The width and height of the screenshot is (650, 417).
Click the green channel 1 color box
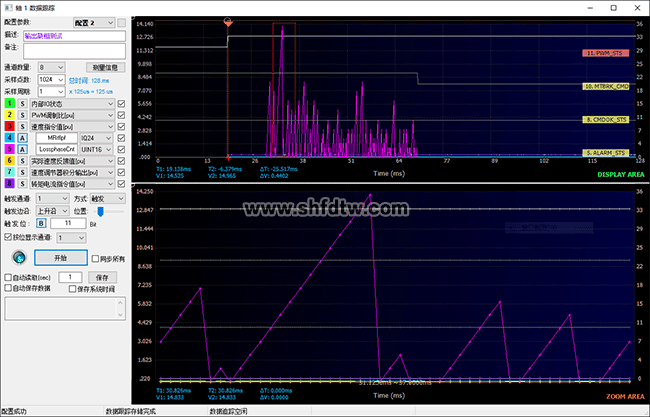pyautogui.click(x=9, y=103)
